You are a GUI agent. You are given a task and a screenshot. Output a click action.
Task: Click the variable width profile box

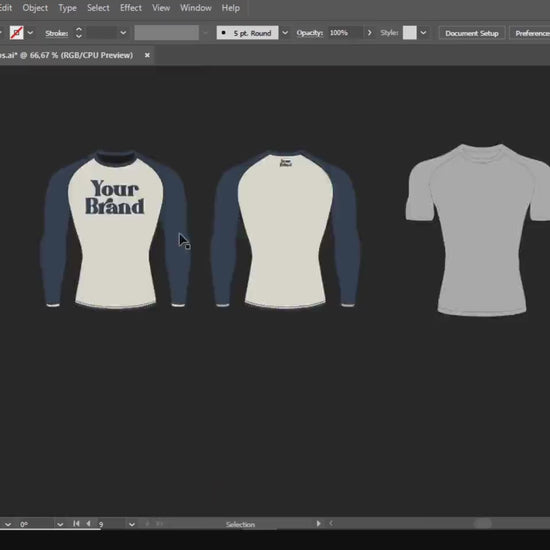point(167,33)
